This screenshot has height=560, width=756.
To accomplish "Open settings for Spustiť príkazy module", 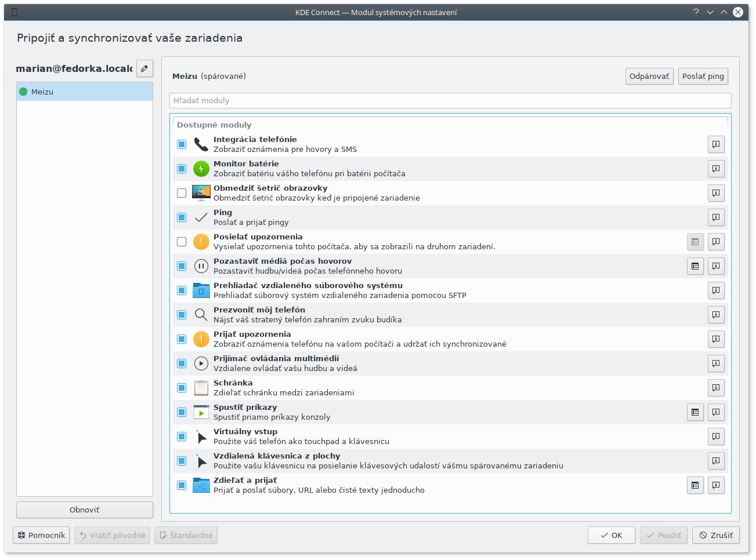I will tap(695, 412).
